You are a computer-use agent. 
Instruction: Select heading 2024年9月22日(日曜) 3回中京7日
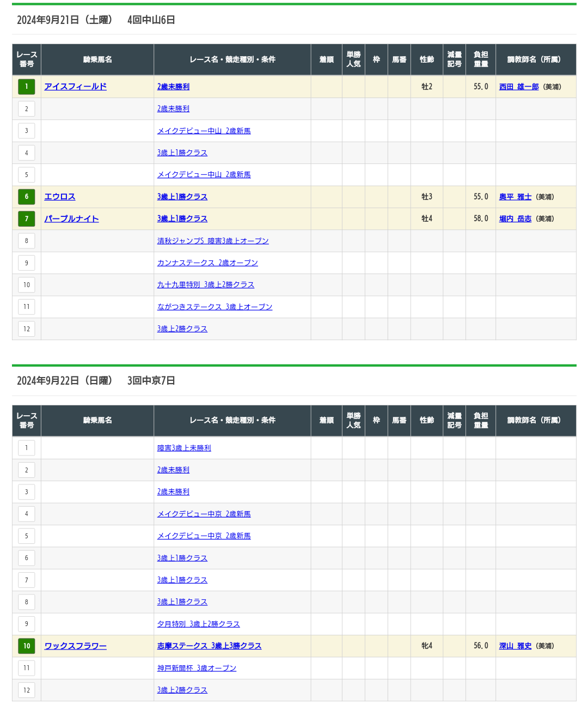click(x=96, y=381)
